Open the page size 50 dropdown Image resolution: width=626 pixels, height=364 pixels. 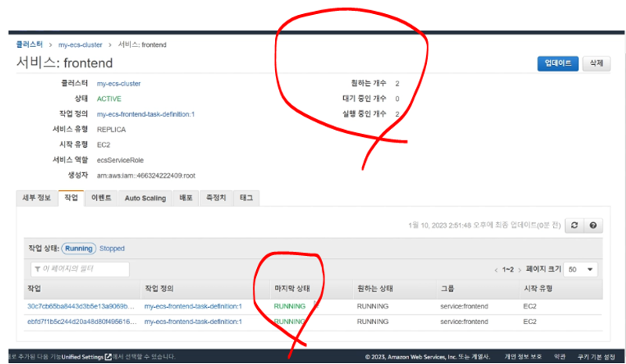tap(581, 269)
